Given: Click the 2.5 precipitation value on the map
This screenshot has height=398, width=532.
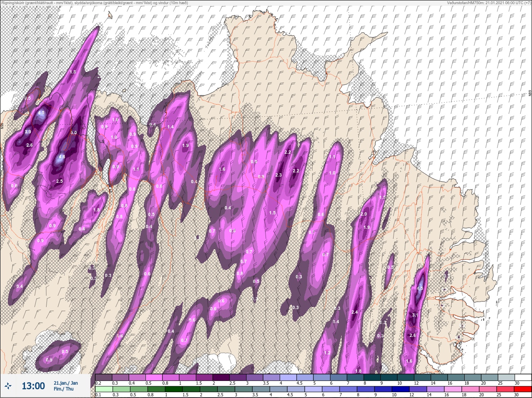Looking at the screenshot, I should coord(59,181).
